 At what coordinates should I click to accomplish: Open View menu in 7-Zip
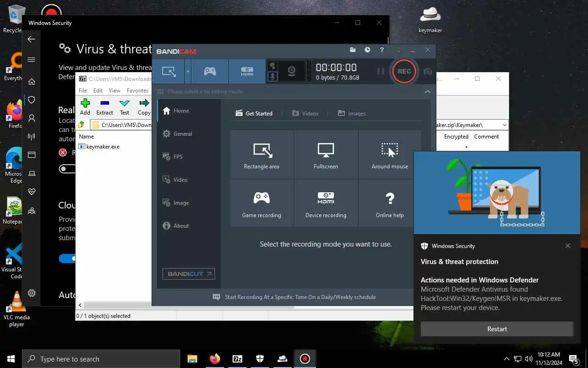point(115,91)
